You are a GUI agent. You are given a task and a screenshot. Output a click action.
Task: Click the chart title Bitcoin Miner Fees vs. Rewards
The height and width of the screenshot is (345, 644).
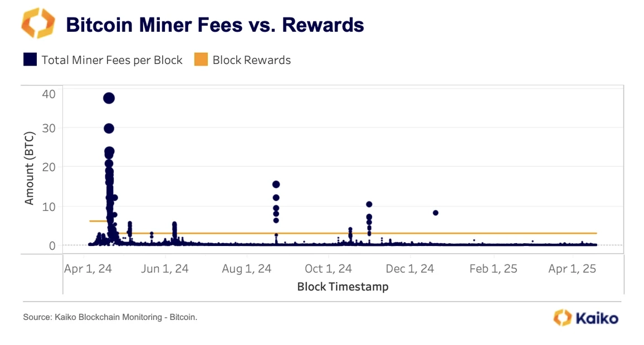[215, 24]
